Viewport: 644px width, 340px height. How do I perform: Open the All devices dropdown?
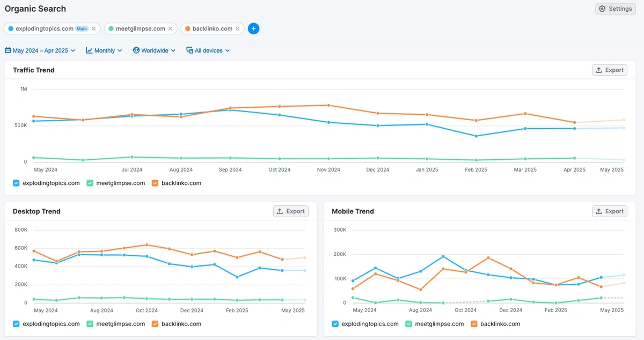[x=208, y=50]
